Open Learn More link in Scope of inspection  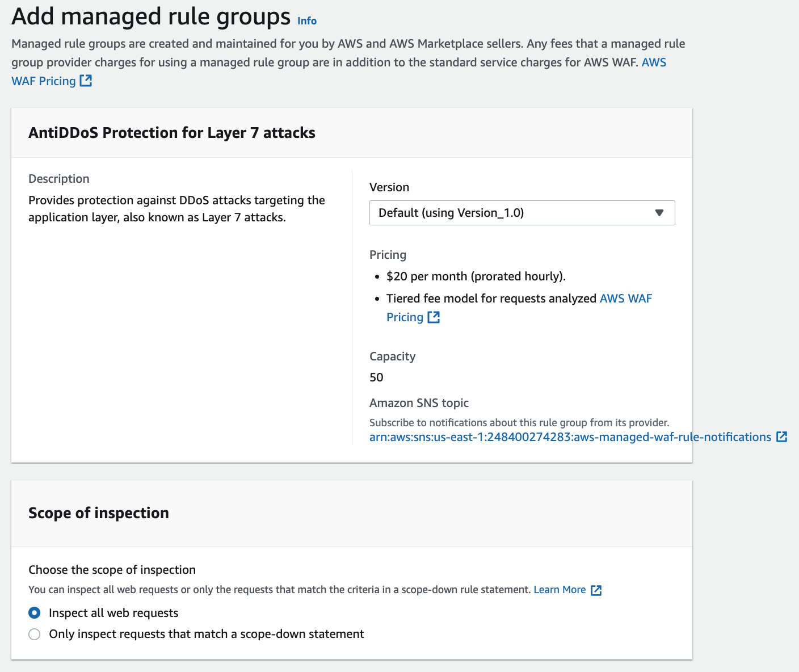(560, 590)
